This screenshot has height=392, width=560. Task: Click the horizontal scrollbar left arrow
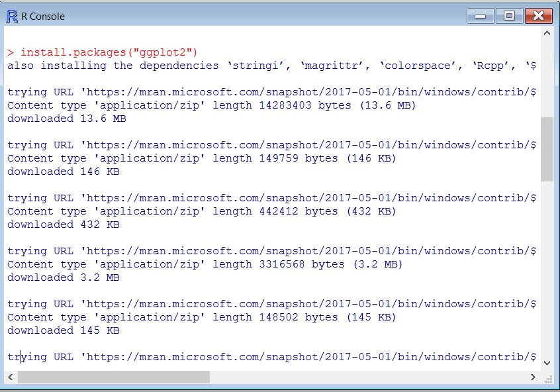point(11,377)
